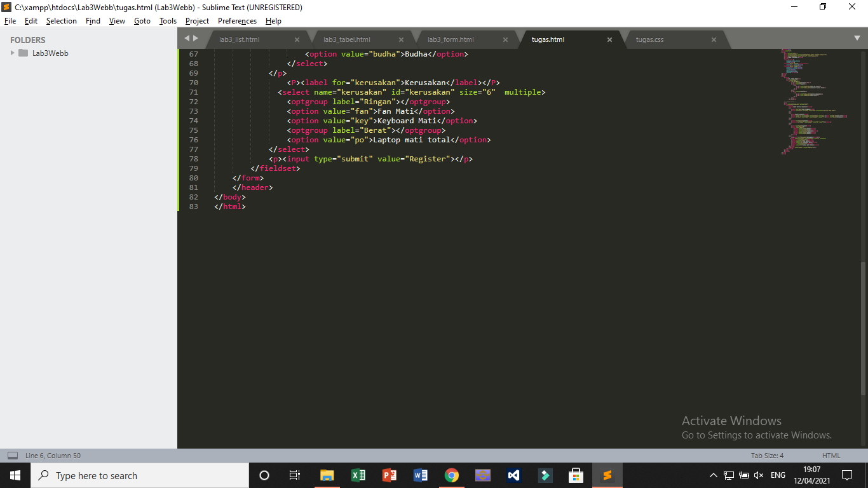Expand the hidden icons chevron in system tray
This screenshot has width=868, height=488.
click(x=713, y=475)
